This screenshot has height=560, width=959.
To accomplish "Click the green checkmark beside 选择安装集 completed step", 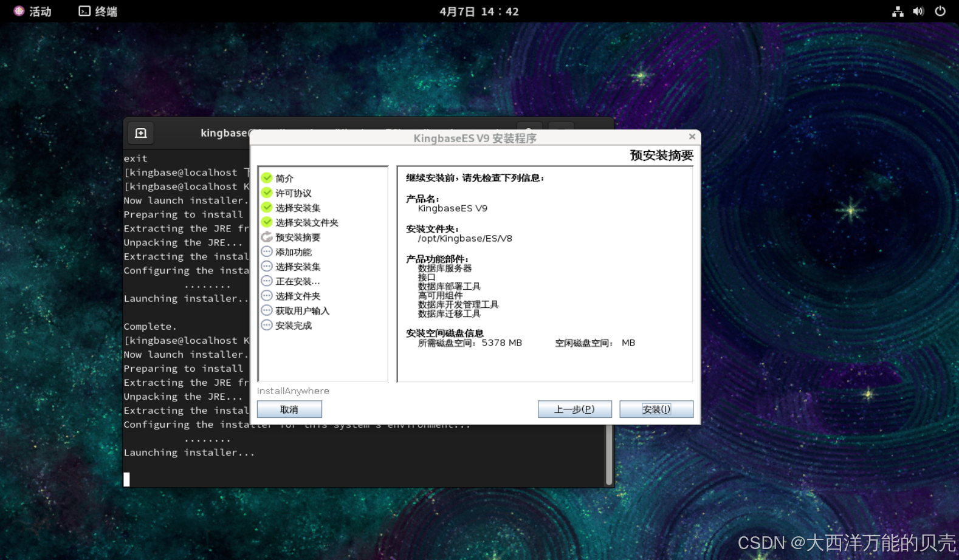I will tap(267, 207).
